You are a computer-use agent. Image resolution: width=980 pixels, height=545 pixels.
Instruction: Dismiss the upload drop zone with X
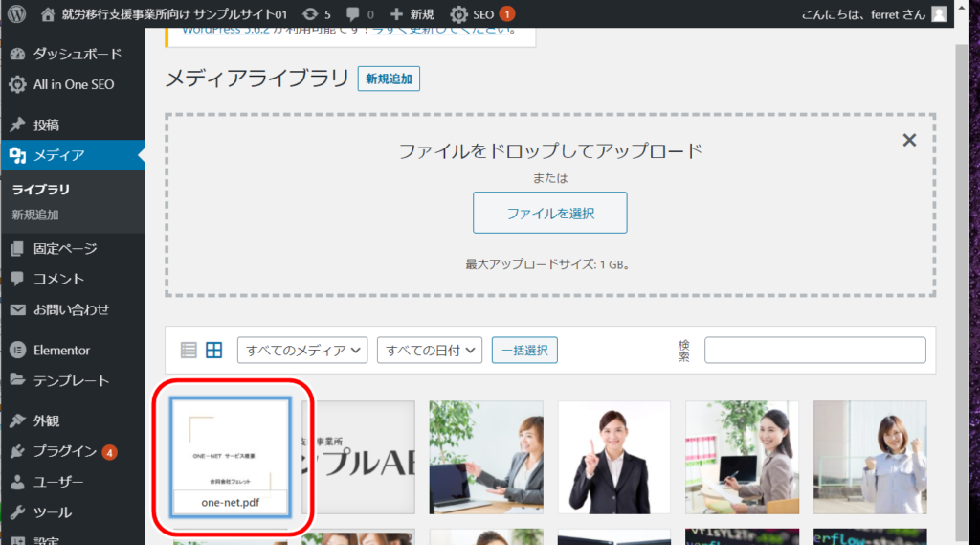[909, 140]
